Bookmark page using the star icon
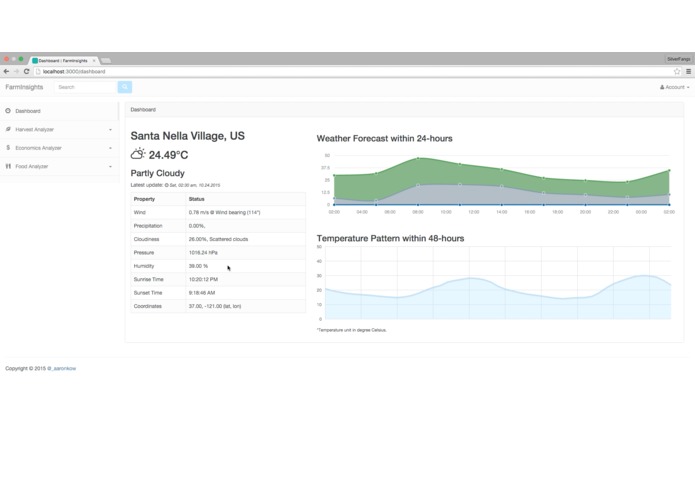 [x=677, y=71]
